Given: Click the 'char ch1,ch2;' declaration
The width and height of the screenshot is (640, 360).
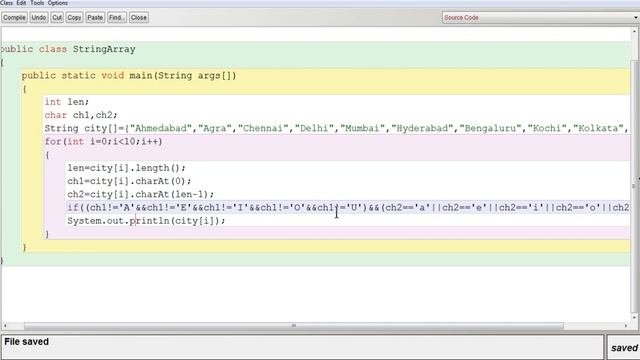Looking at the screenshot, I should (81, 115).
